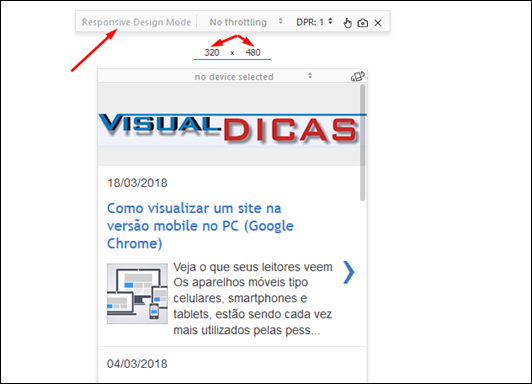Open the DPR: 1 selector
The height and width of the screenshot is (384, 532).
pos(314,22)
